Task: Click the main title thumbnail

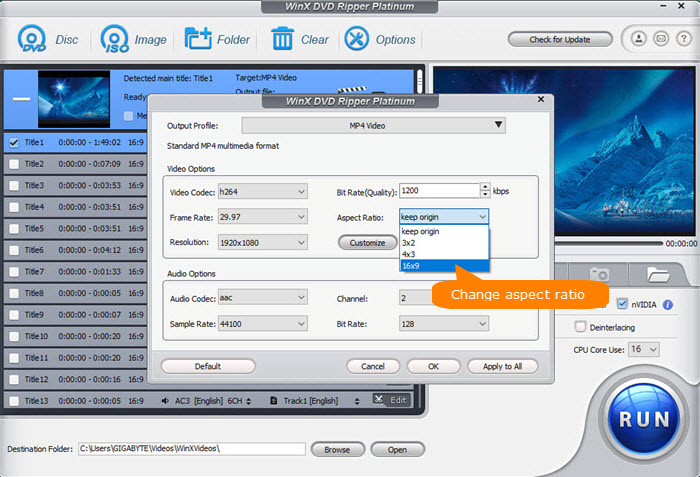Action: (74, 99)
